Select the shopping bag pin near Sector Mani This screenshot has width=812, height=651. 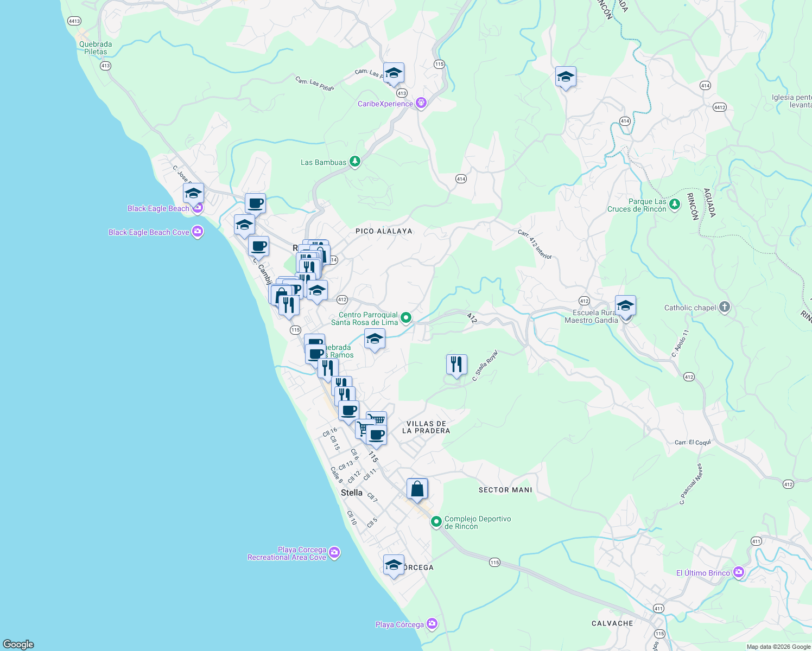pyautogui.click(x=417, y=488)
